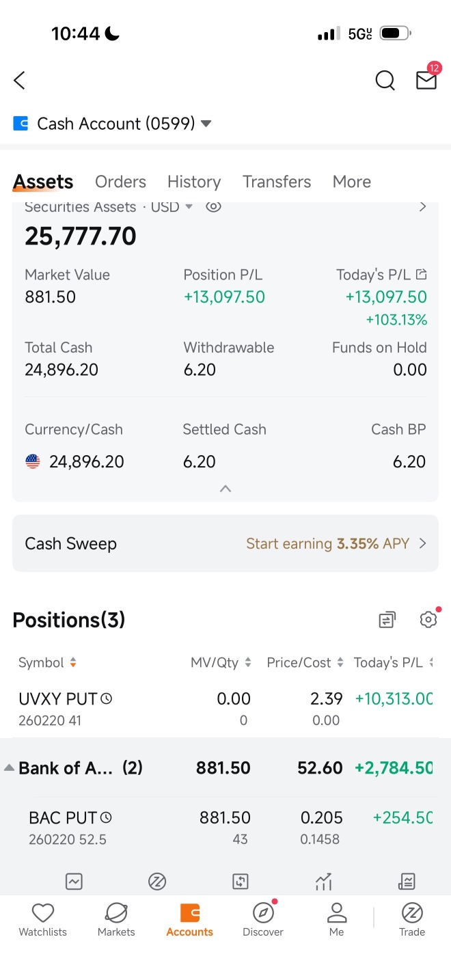Switch to the Transfers tab
The height and width of the screenshot is (980, 451).
pos(277,182)
